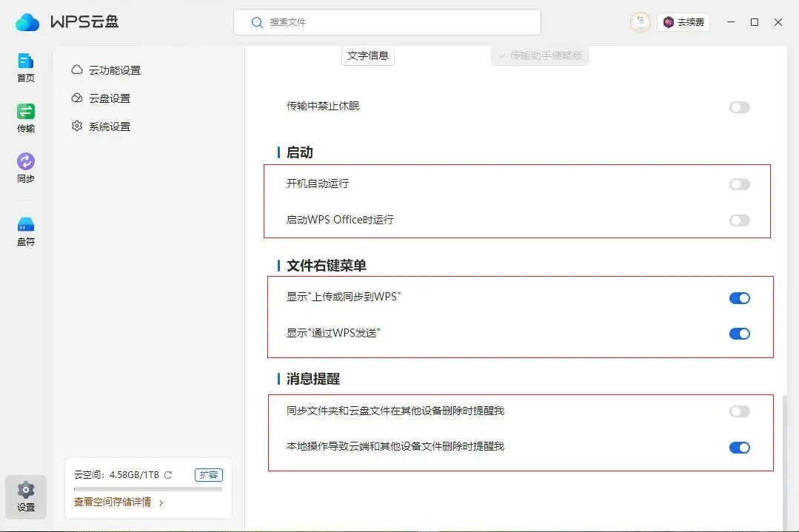Viewport: 799px width, 532px height.
Task: Click the WPS云盘 cloud logo
Action: point(27,22)
